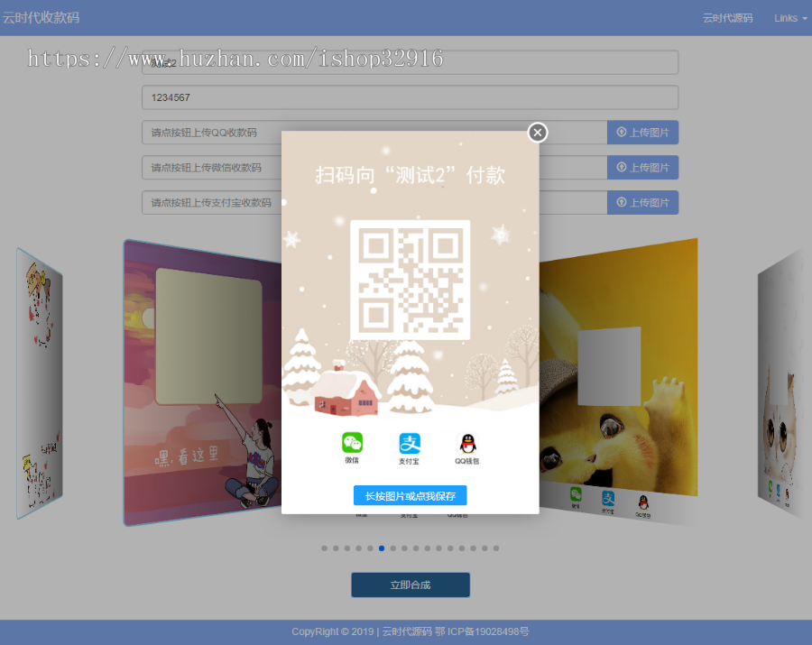Click the QQ wallet penguin icon in the popup
This screenshot has height=645, width=812.
pyautogui.click(x=467, y=444)
